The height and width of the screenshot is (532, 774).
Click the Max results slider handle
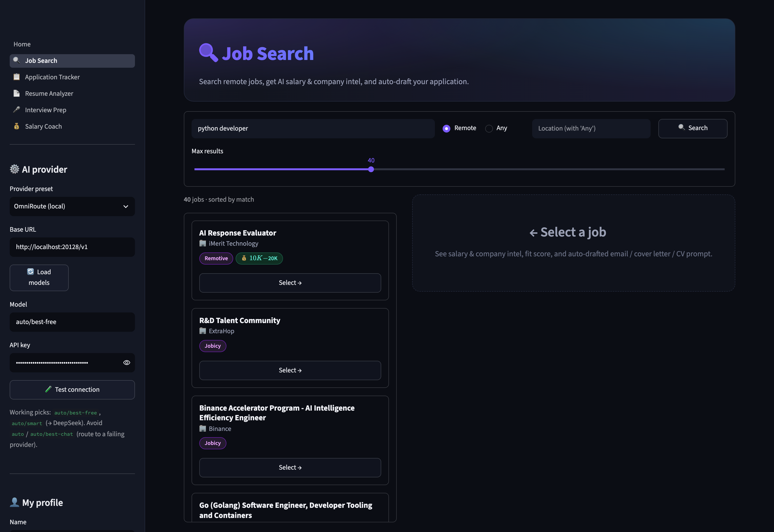tap(371, 169)
